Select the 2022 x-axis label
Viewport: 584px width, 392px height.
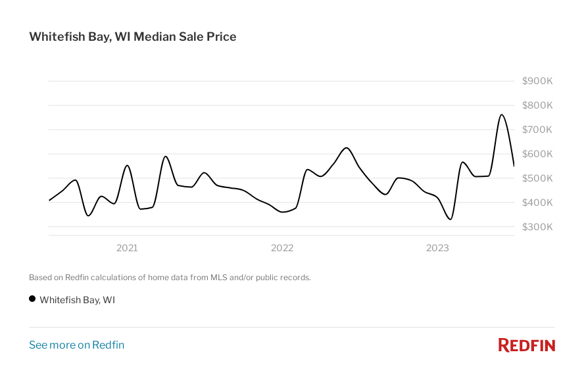pyautogui.click(x=282, y=248)
